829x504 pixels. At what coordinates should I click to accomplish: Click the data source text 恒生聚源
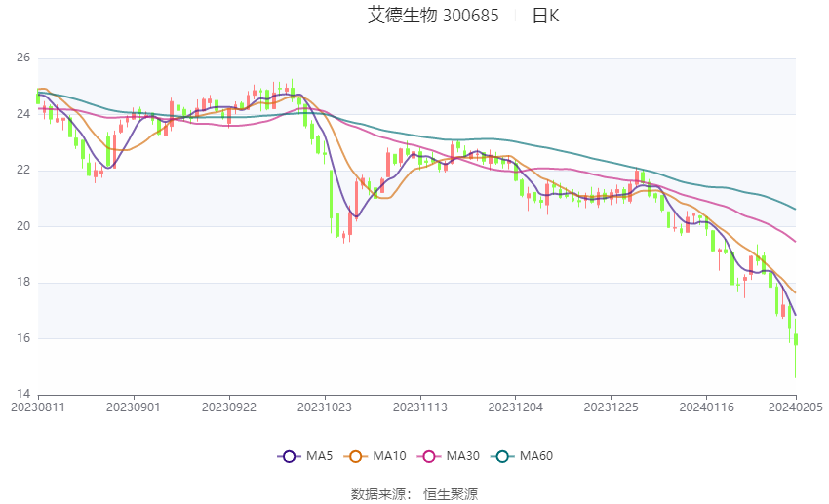tap(451, 494)
